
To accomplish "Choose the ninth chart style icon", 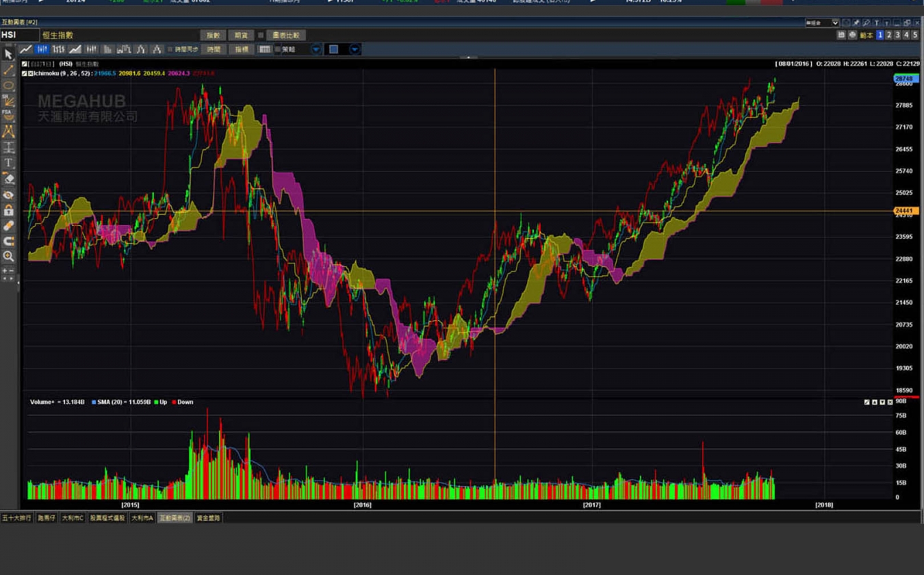I will 157,49.
